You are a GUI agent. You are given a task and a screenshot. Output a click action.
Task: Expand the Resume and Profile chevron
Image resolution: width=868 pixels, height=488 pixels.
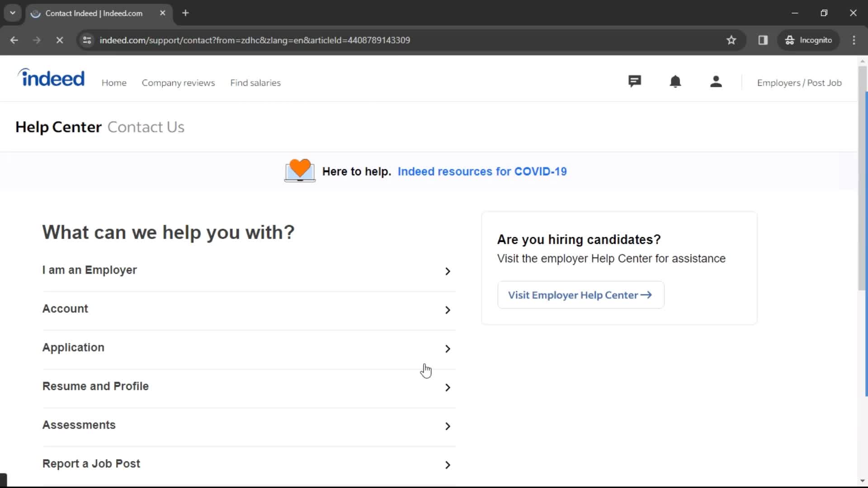[x=448, y=388]
